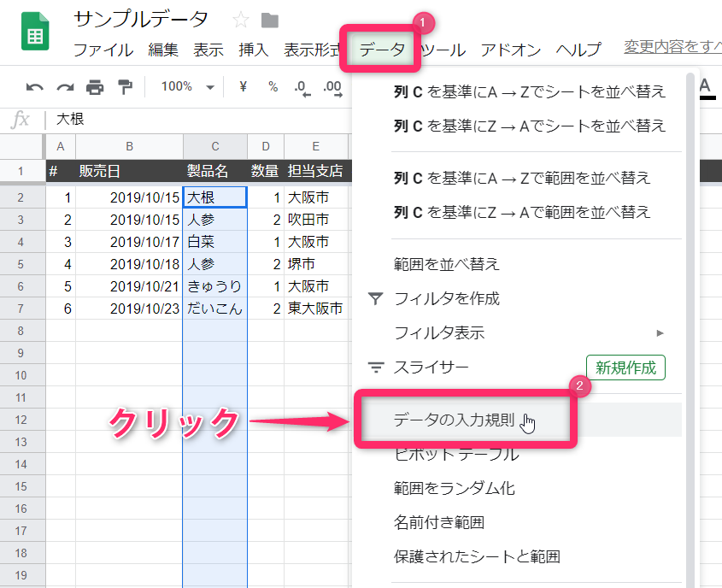Star the サンプルデータ document
This screenshot has height=588, width=722.
(240, 21)
